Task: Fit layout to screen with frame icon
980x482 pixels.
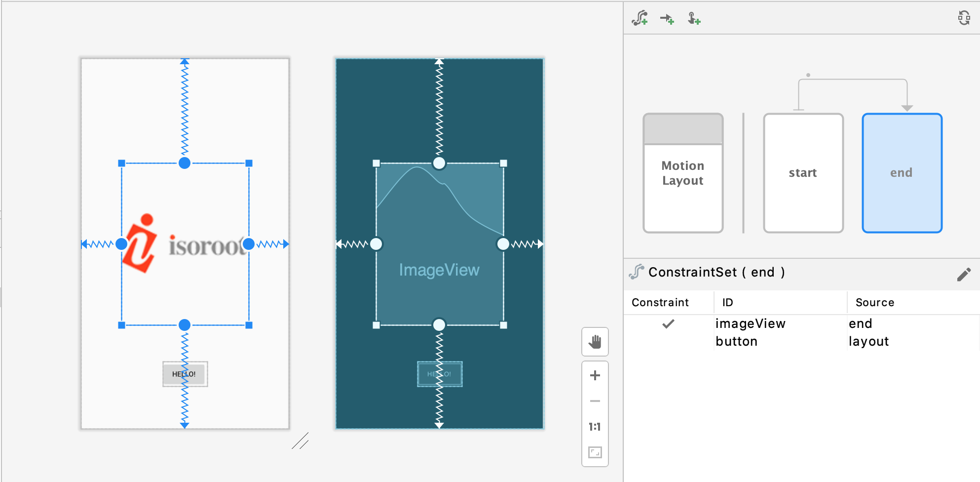Action: point(595,452)
